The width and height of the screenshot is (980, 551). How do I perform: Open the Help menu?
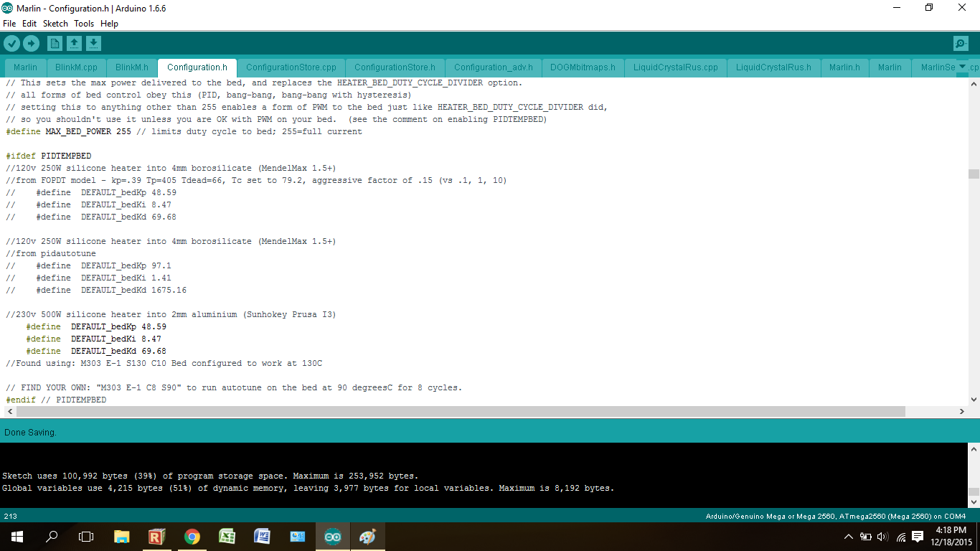109,24
